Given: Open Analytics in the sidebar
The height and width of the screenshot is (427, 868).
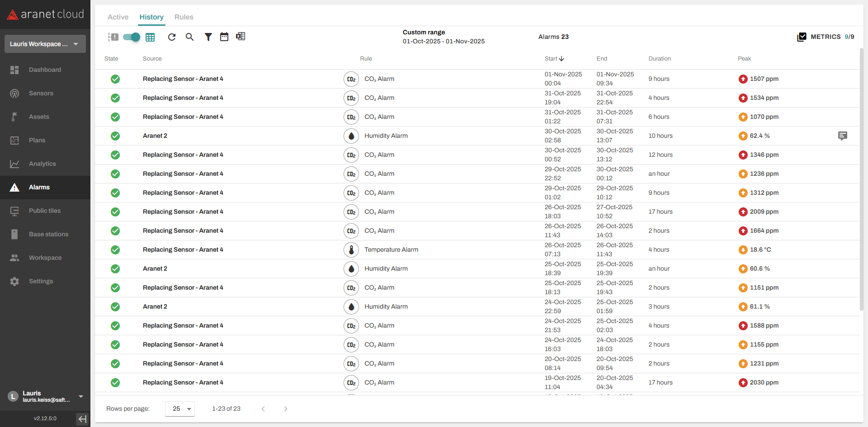Looking at the screenshot, I should pos(42,164).
